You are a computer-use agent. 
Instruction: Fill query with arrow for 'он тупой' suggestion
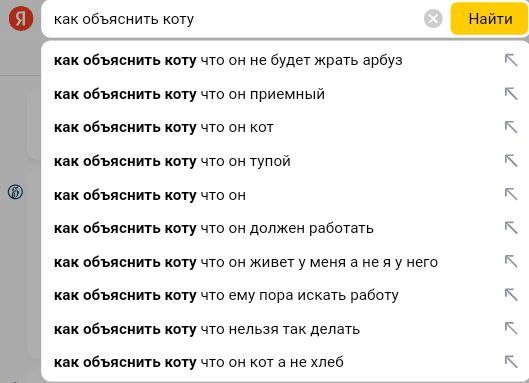point(511,161)
